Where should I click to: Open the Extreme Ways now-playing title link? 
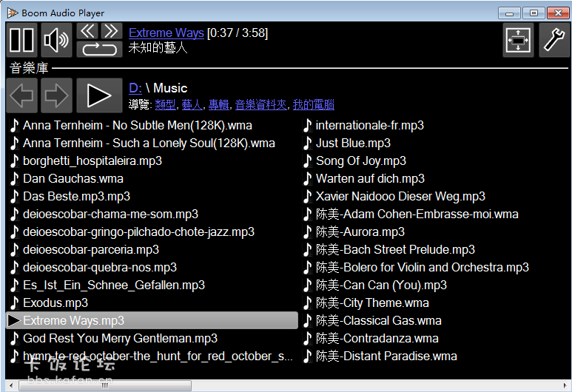pos(166,33)
